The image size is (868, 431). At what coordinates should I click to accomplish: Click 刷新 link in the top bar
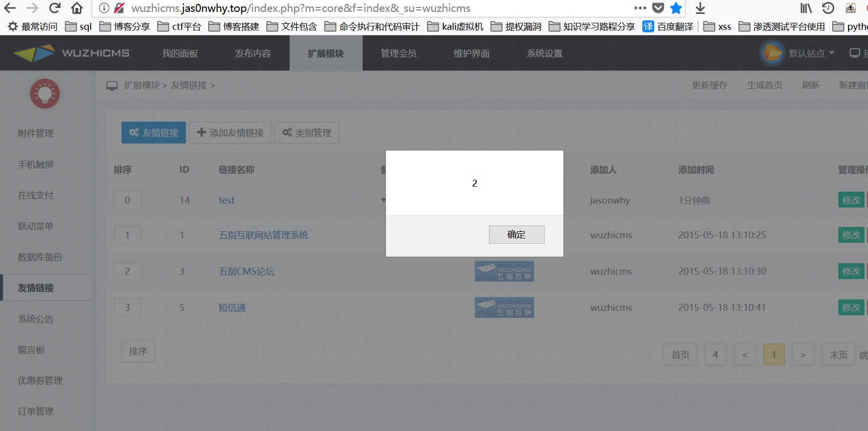[x=811, y=85]
